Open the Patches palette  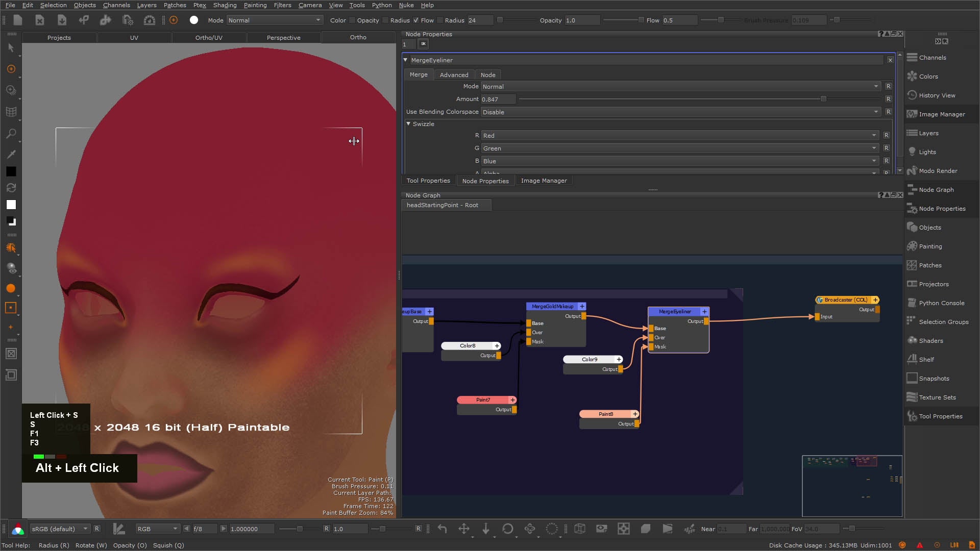930,265
